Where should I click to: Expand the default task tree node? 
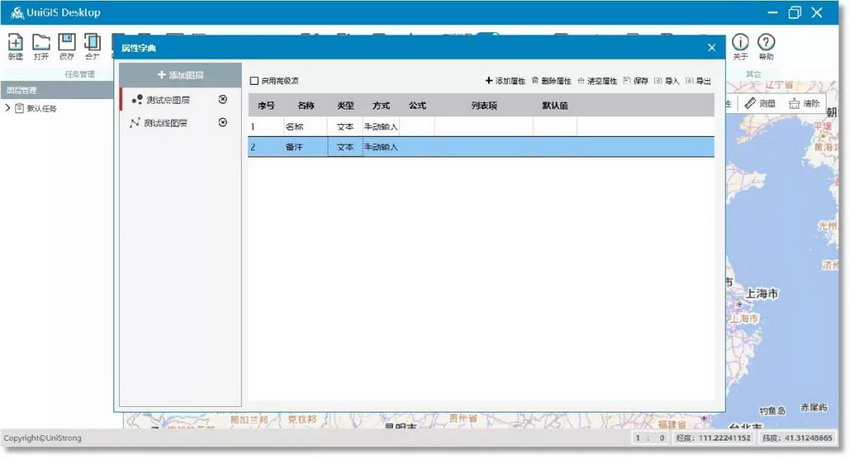coord(8,108)
